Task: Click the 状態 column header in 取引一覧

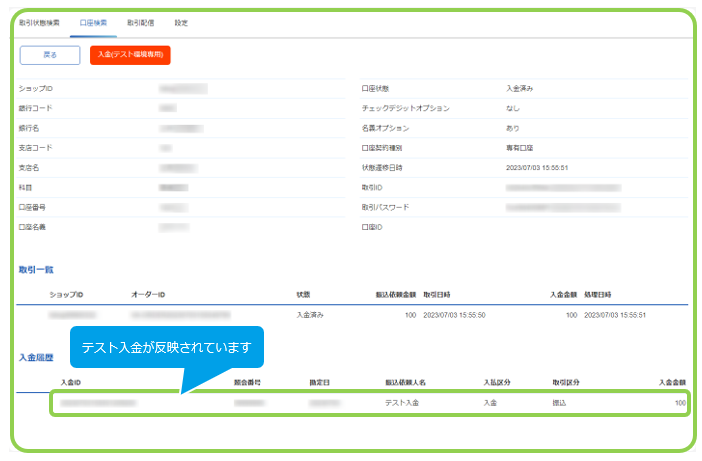Action: (x=303, y=295)
